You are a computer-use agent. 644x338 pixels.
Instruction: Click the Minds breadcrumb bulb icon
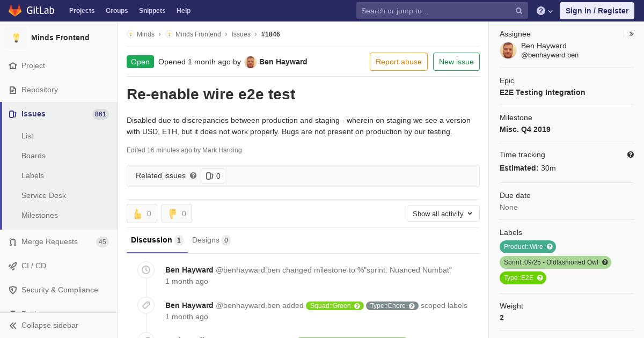[x=130, y=34]
